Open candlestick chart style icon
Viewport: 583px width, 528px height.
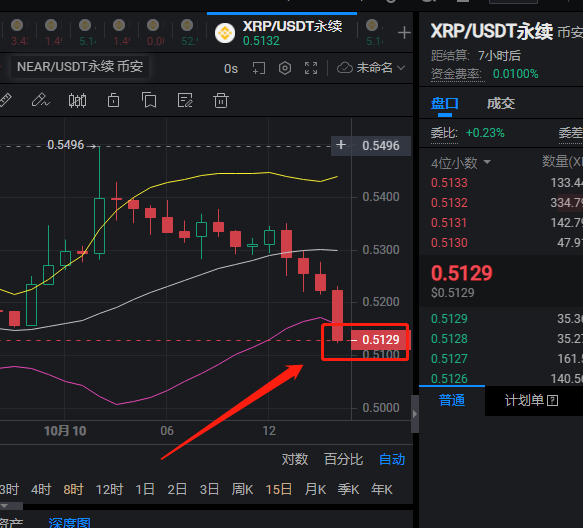click(77, 100)
